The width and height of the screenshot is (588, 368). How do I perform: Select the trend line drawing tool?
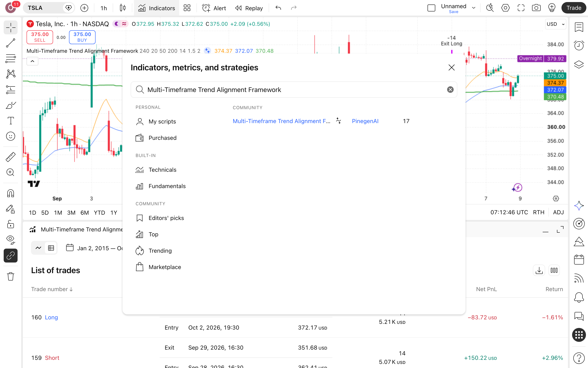[10, 43]
